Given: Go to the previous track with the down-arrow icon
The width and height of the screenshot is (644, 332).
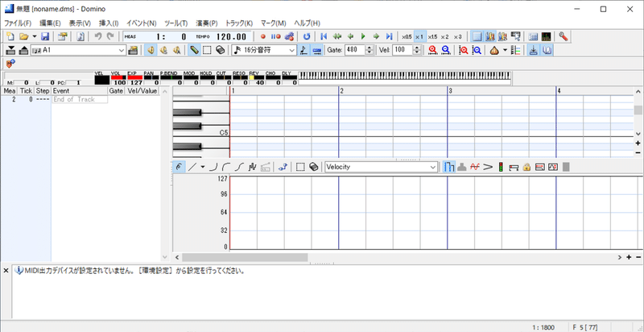Looking at the screenshot, I should (x=11, y=50).
